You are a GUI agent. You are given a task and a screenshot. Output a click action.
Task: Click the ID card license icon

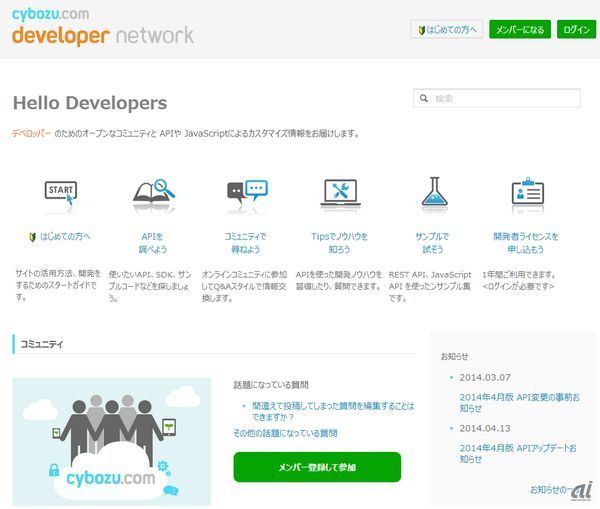pyautogui.click(x=528, y=191)
